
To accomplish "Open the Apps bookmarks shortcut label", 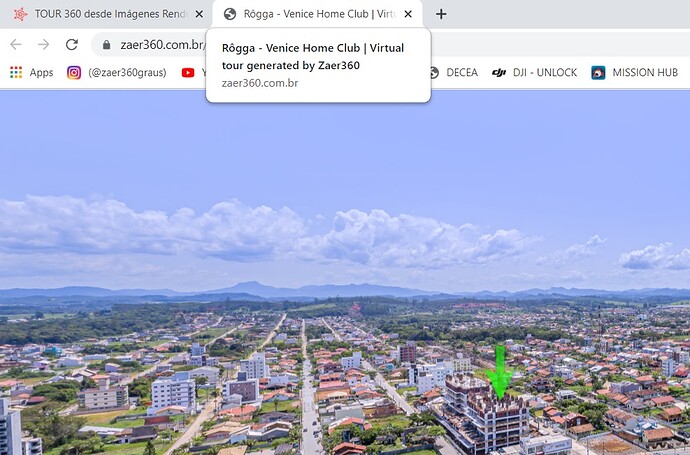I will (41, 73).
